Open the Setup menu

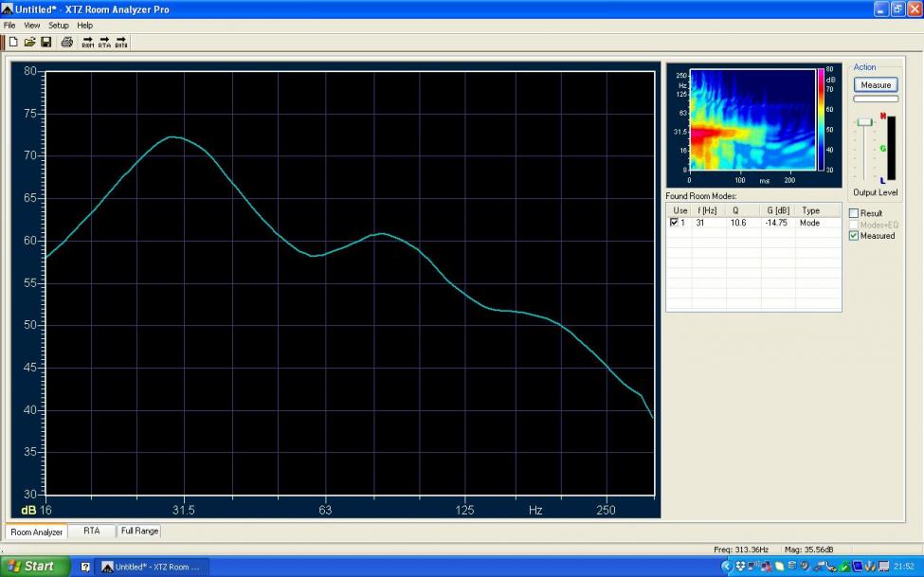[59, 26]
